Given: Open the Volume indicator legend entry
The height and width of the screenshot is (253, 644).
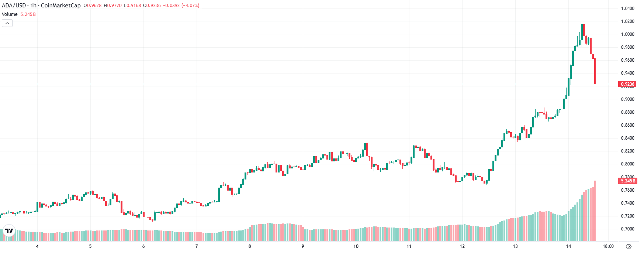Looking at the screenshot, I should (9, 14).
